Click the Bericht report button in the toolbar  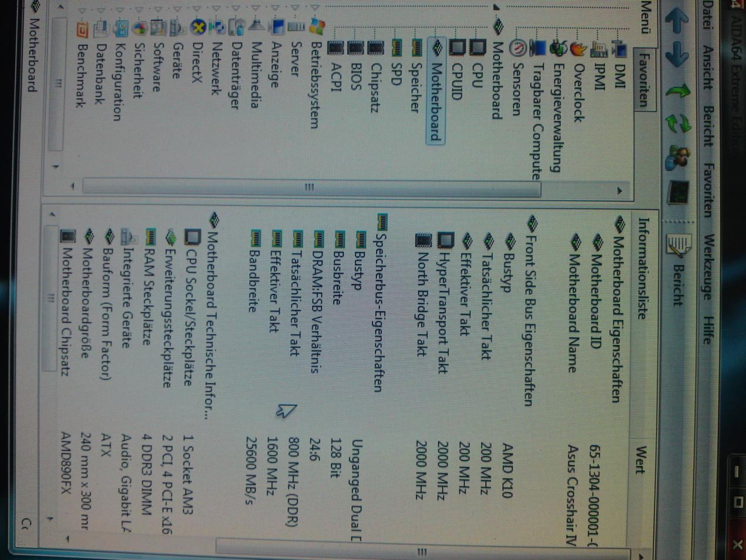(x=678, y=269)
